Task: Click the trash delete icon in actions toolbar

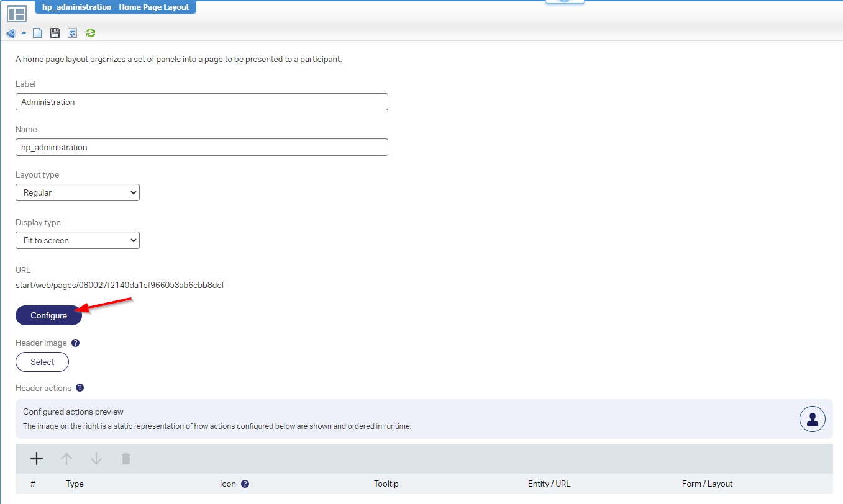Action: tap(126, 459)
